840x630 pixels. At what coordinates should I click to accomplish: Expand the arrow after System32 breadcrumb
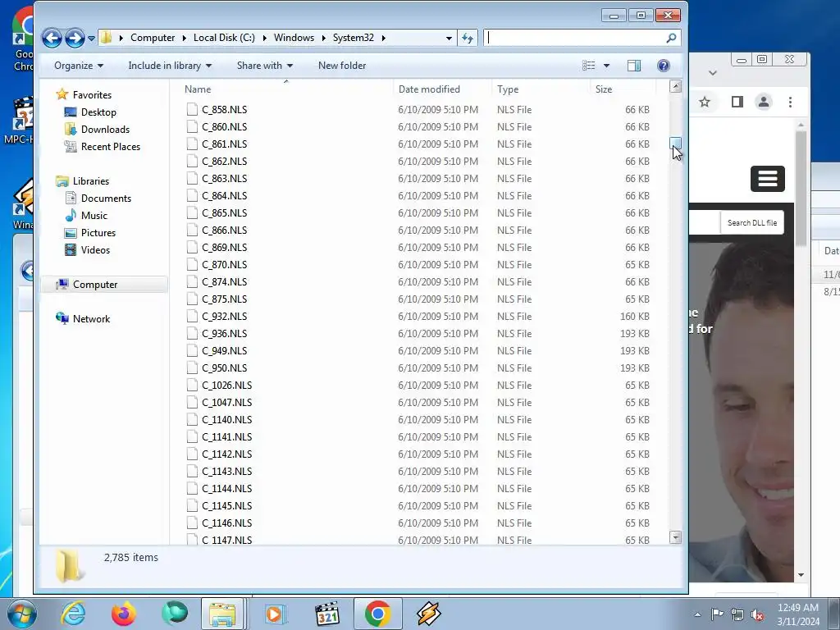click(x=384, y=38)
